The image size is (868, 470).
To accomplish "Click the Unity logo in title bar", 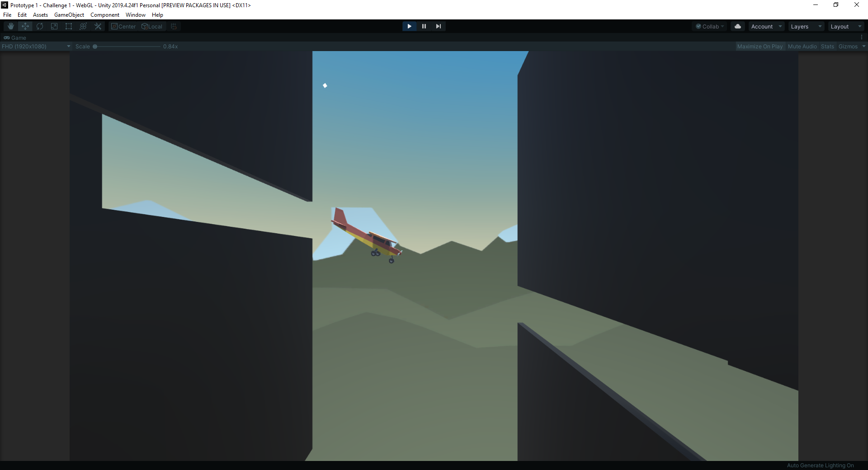I will [5, 5].
